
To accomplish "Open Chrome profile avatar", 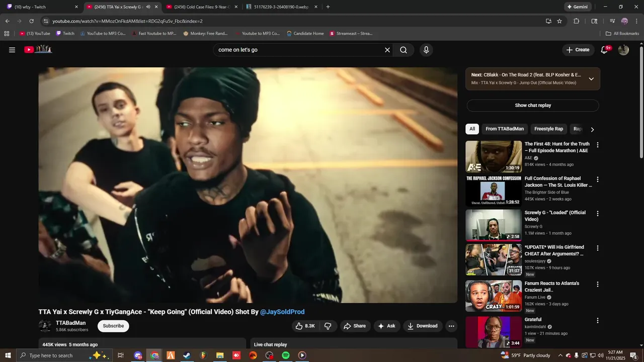I will click(x=624, y=21).
